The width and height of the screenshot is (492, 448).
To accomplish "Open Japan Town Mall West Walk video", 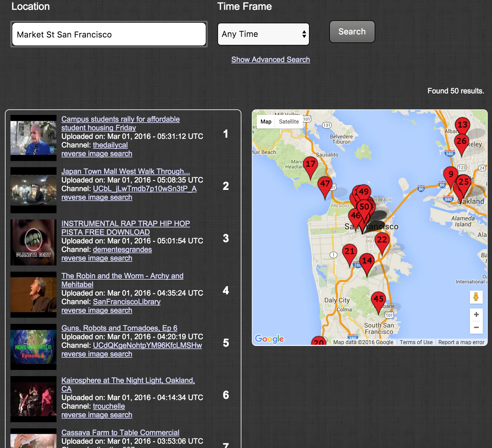I will point(126,171).
